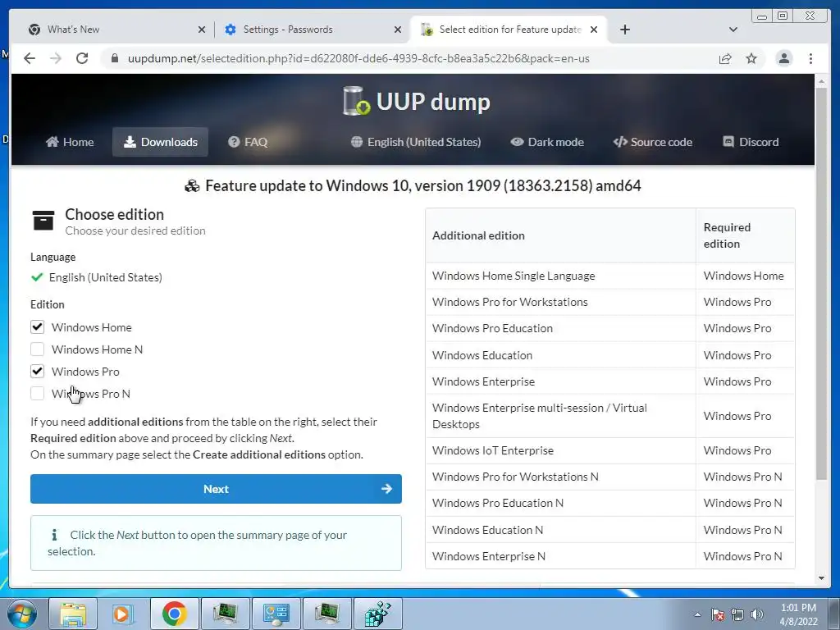This screenshot has width=840, height=630.
Task: Uncheck the Windows Pro edition
Action: 37,372
